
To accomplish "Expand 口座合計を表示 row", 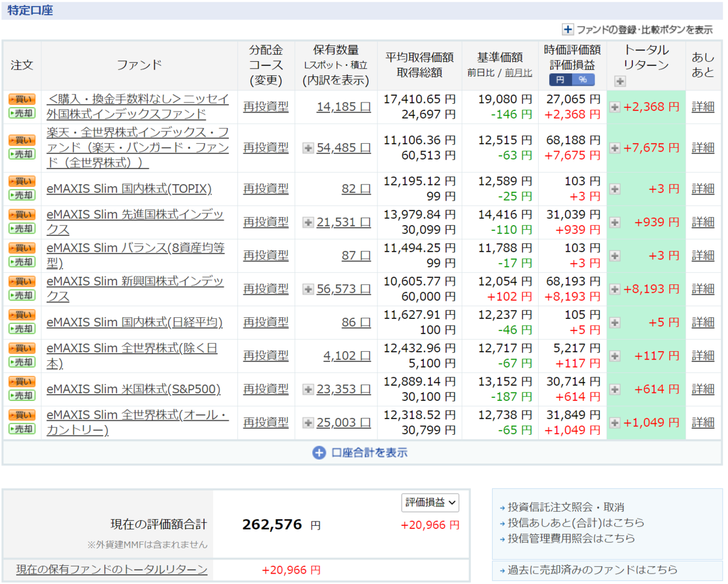I will tap(362, 452).
